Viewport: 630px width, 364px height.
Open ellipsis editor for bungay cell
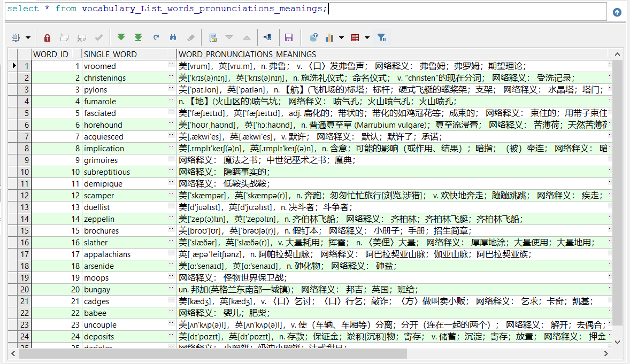(171, 288)
